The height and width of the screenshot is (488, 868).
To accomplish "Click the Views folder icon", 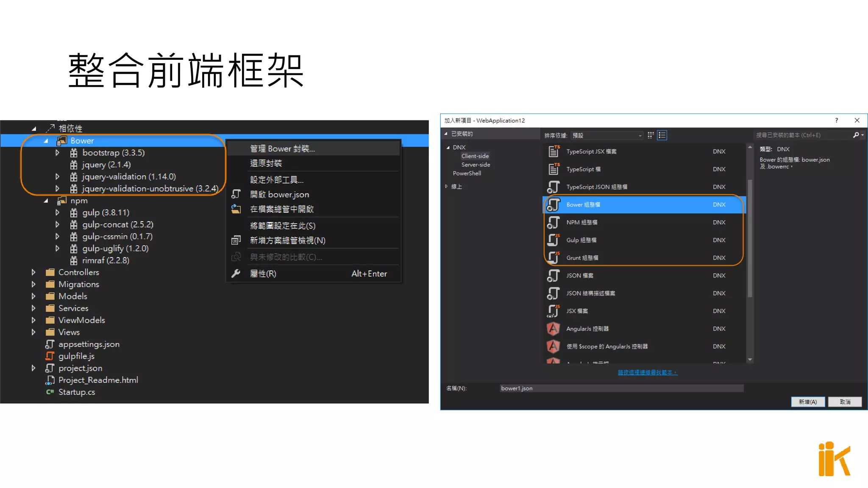I will pos(50,332).
